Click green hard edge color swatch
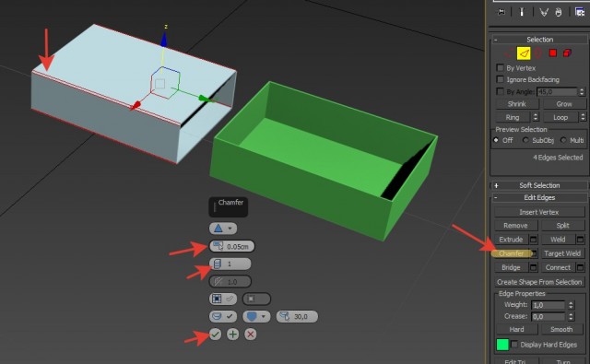 pyautogui.click(x=502, y=345)
